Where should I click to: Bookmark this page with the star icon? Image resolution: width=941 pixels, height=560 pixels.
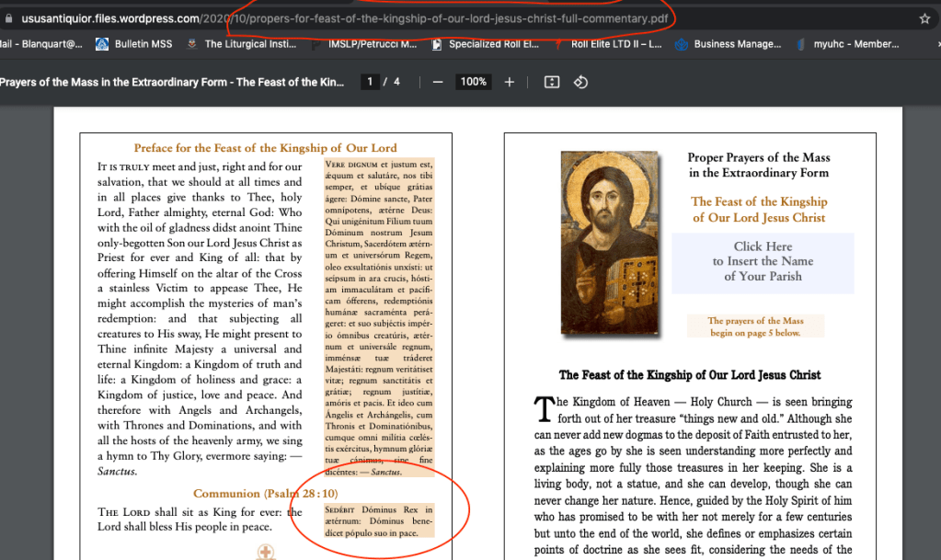click(924, 18)
